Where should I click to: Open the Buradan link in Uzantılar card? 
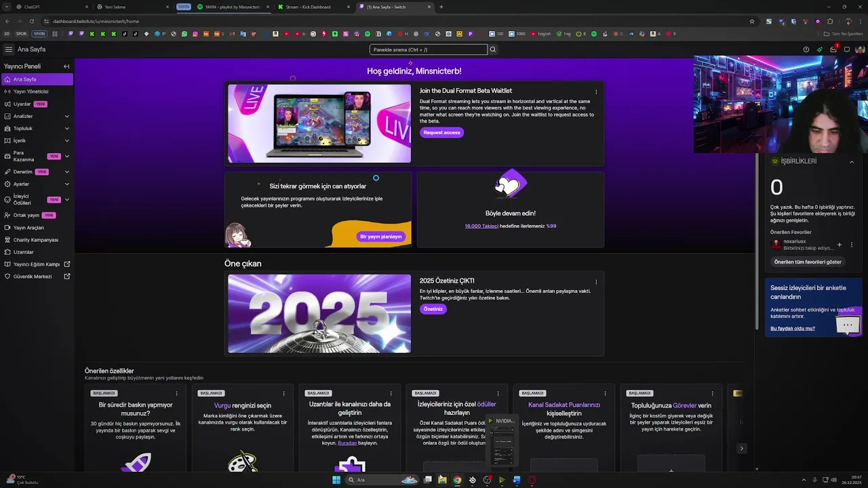tap(347, 443)
